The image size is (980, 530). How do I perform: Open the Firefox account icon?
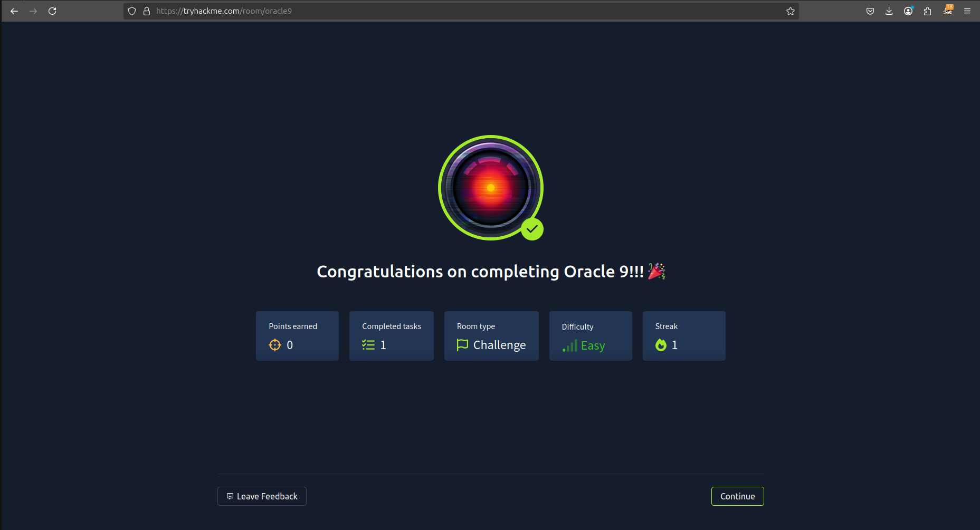[908, 11]
